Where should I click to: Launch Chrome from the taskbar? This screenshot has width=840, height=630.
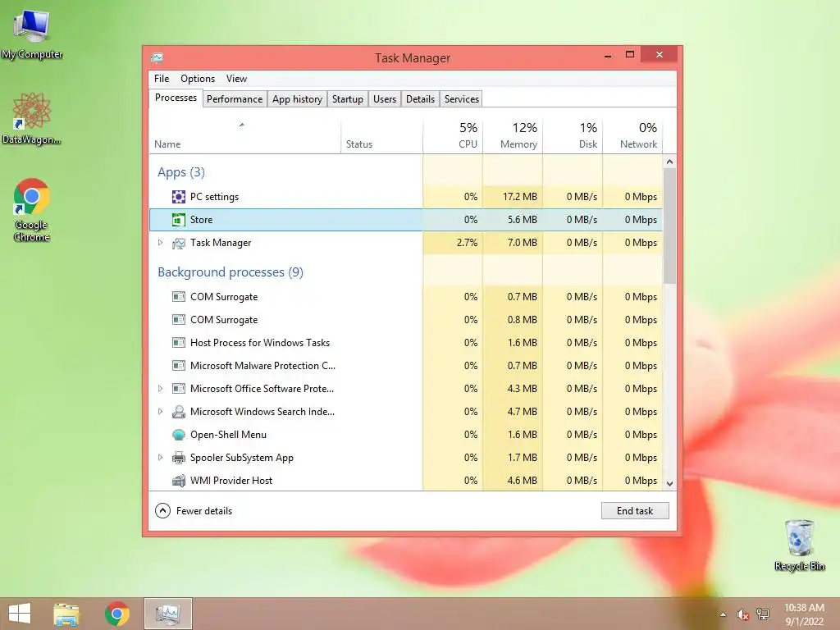116,614
